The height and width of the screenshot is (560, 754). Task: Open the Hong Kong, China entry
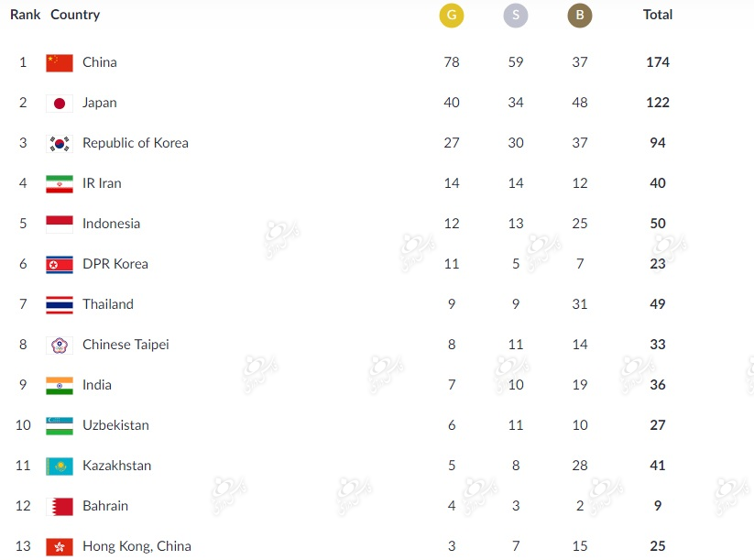coord(137,546)
